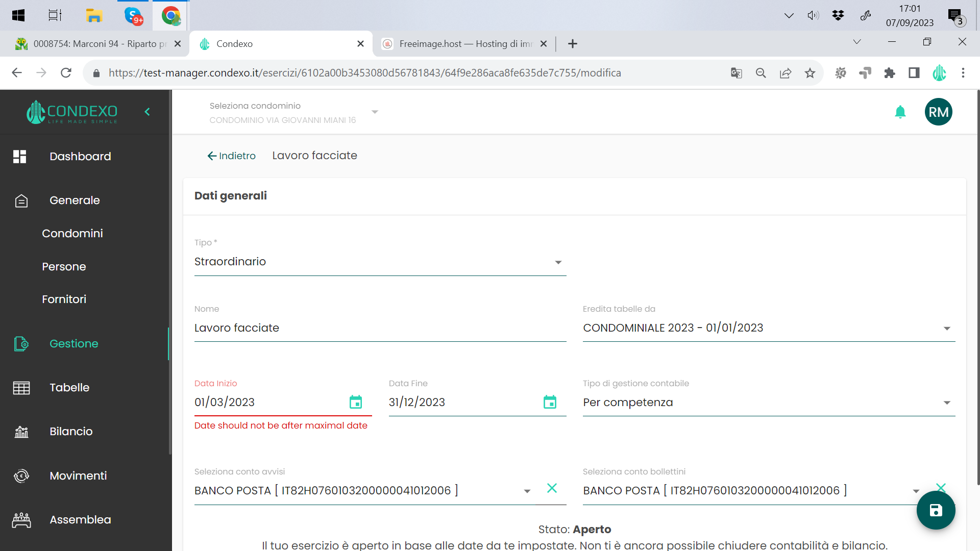Open the Data Fine calendar picker
The image size is (980, 551).
(550, 402)
